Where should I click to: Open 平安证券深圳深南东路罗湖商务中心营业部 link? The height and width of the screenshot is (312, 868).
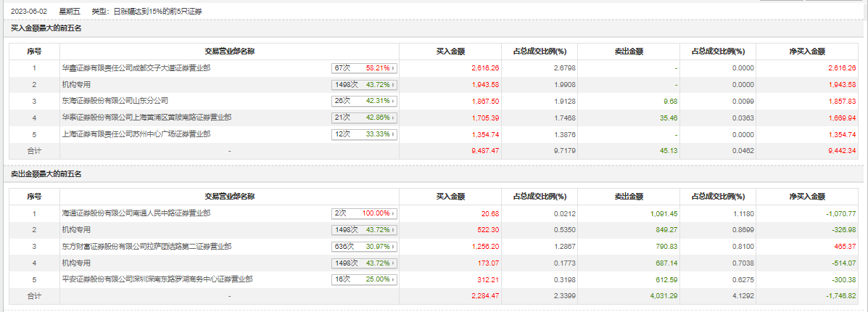click(157, 279)
